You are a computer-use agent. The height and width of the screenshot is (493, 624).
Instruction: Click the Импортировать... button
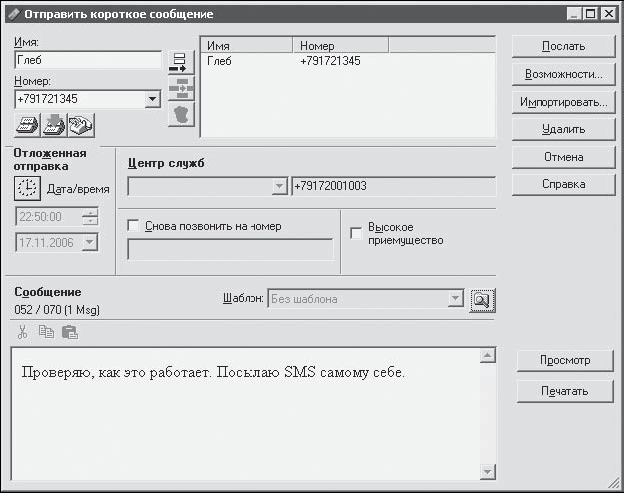click(564, 102)
